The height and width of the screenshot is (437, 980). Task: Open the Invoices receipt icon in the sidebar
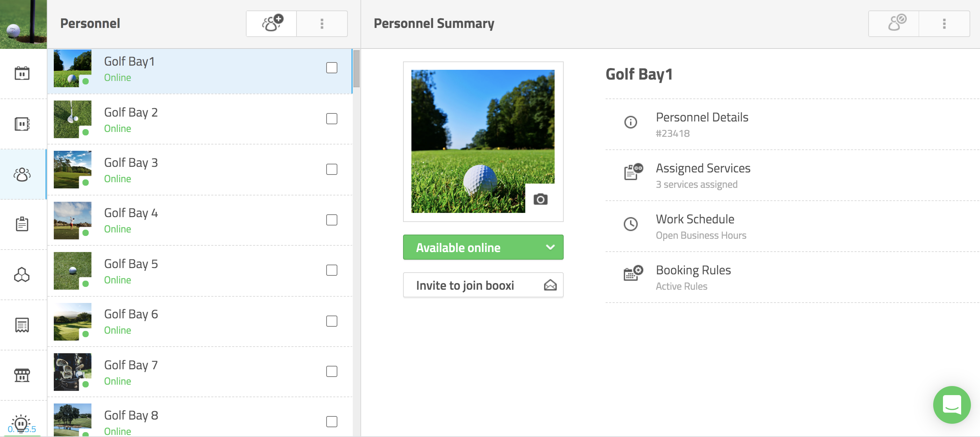coord(22,325)
